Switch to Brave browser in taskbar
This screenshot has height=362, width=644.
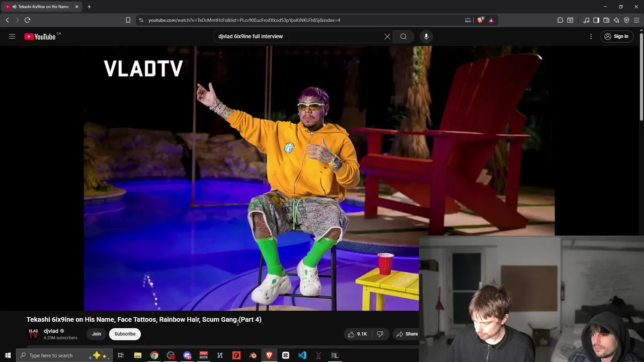[x=269, y=355]
